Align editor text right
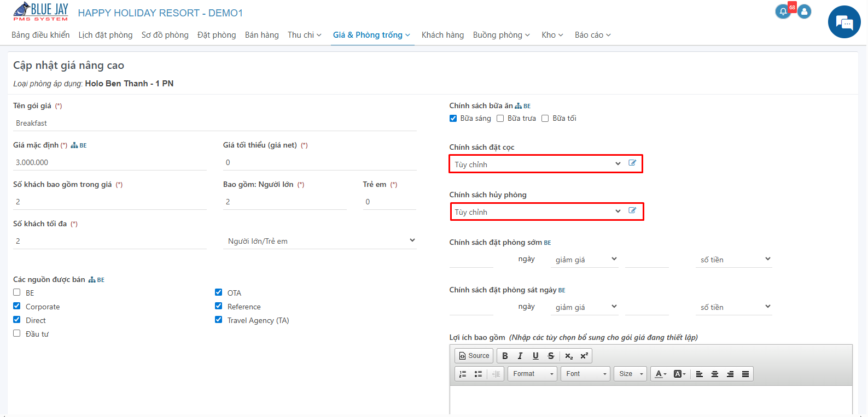The width and height of the screenshot is (868, 417). coord(730,374)
